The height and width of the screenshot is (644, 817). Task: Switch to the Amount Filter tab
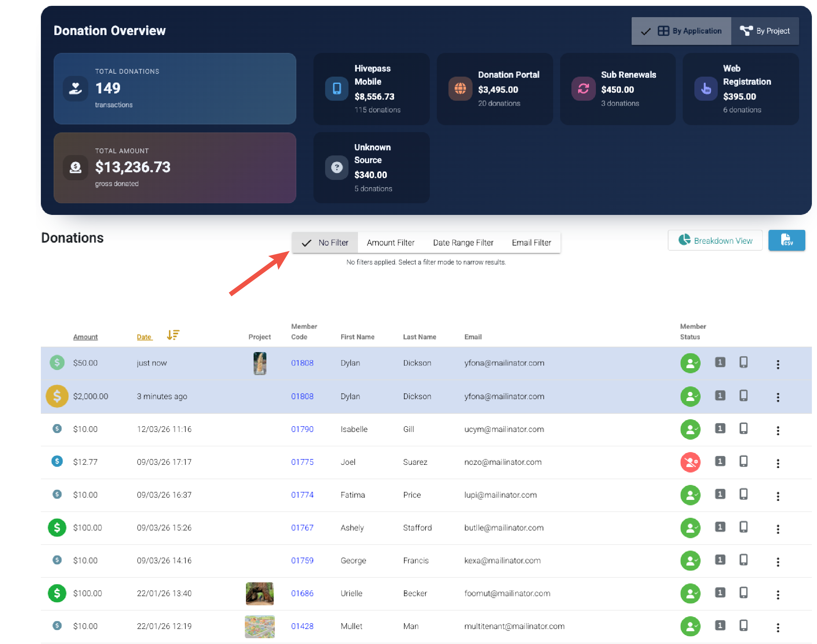(x=390, y=242)
